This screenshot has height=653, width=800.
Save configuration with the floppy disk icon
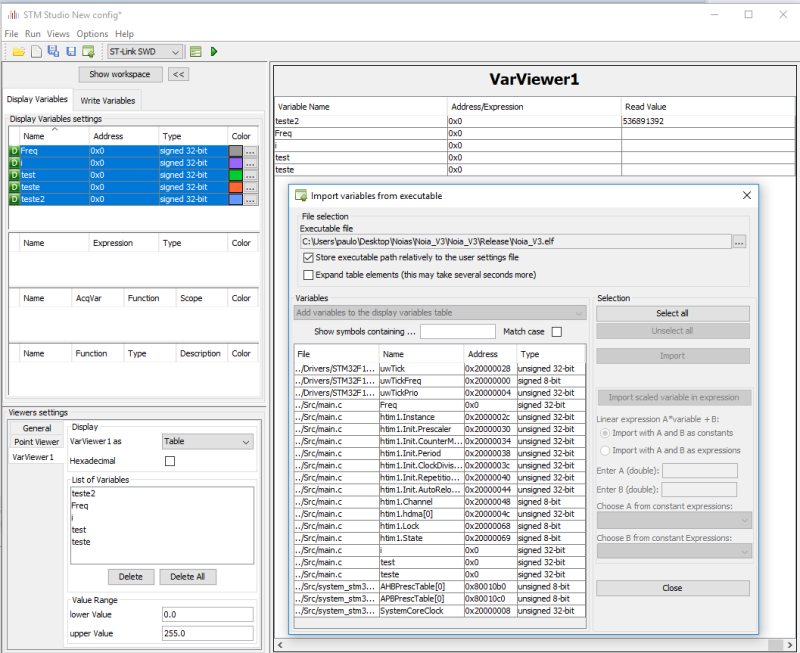[71, 52]
